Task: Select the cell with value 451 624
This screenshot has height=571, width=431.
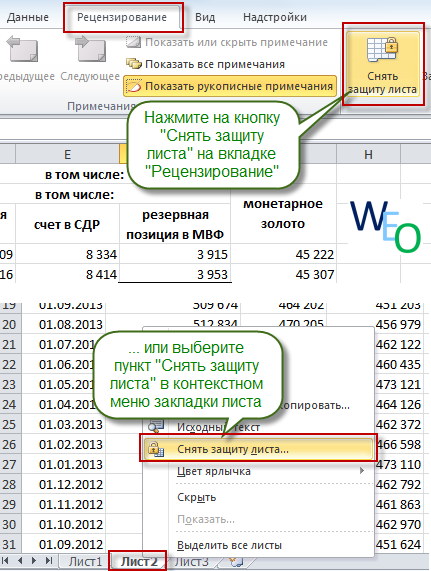Action: [398, 544]
